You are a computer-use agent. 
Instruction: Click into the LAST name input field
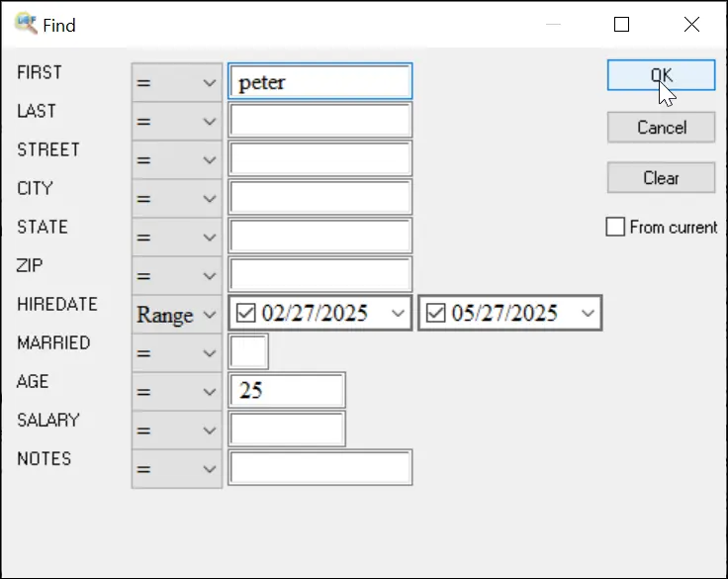pyautogui.click(x=319, y=120)
